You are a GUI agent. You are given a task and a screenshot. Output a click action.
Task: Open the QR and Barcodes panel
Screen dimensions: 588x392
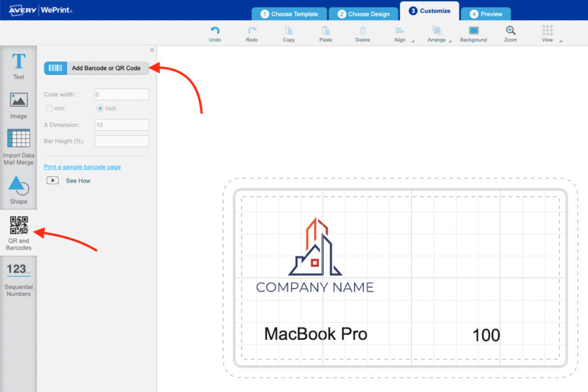pyautogui.click(x=18, y=232)
